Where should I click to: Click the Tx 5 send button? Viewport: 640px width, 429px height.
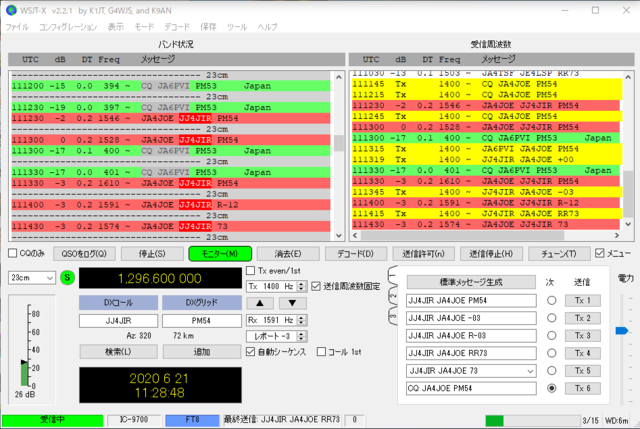[582, 371]
